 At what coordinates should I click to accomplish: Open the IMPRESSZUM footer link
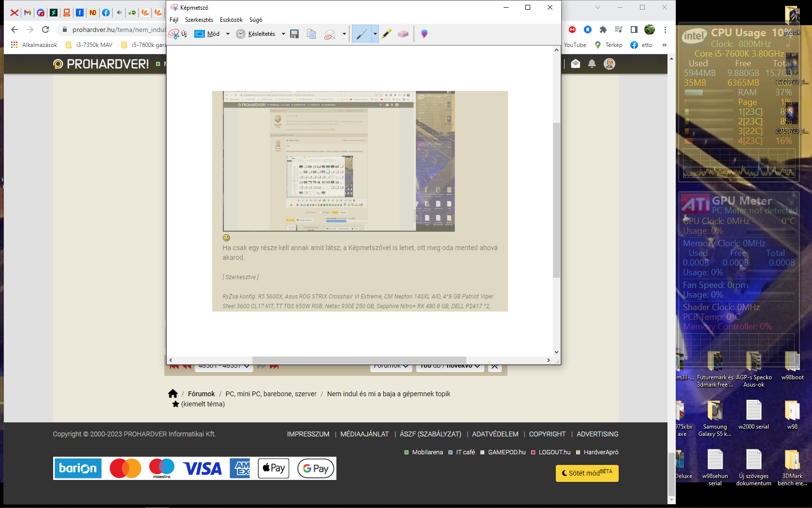click(308, 434)
